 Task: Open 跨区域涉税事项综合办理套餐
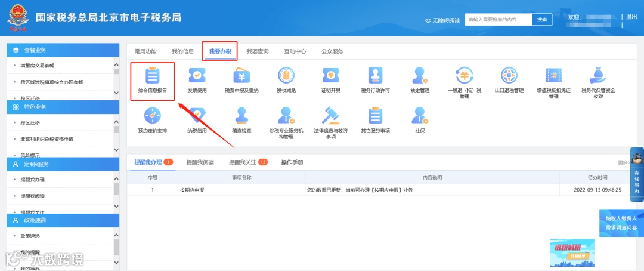click(x=52, y=82)
